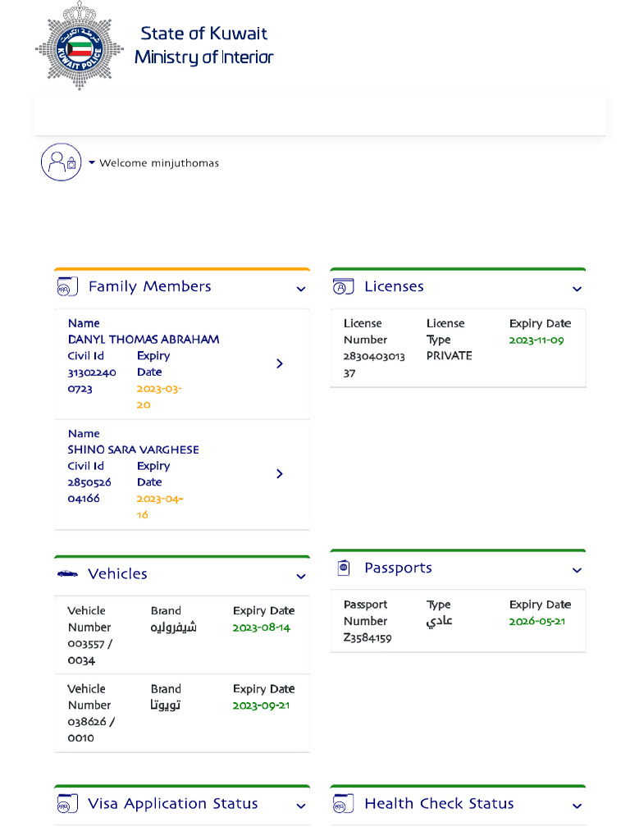
Task: Open details arrow for SHINO SARA VARGHESE
Action: pyautogui.click(x=280, y=474)
